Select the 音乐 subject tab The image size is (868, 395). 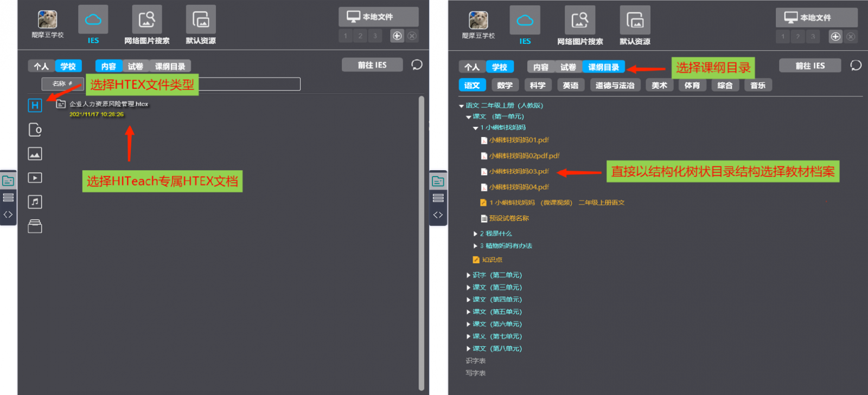[757, 86]
